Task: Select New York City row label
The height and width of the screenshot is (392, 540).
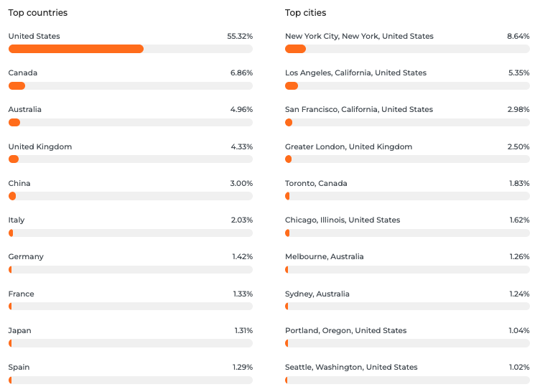Action: [x=359, y=36]
